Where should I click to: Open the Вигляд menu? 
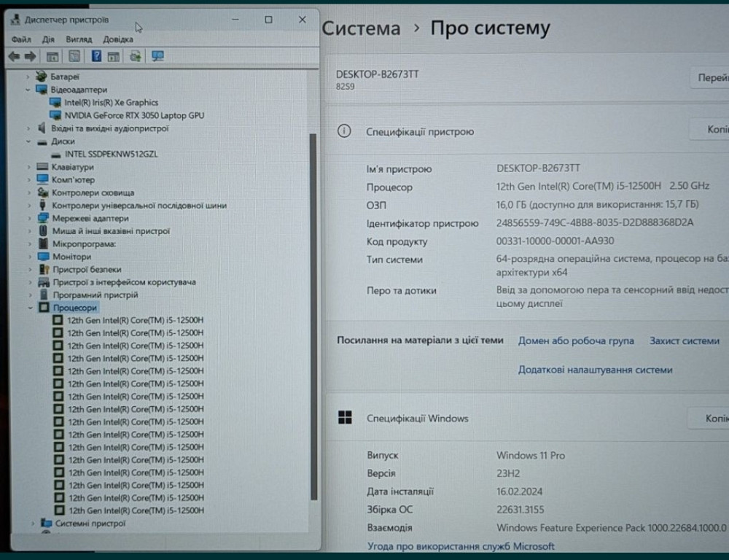click(79, 39)
